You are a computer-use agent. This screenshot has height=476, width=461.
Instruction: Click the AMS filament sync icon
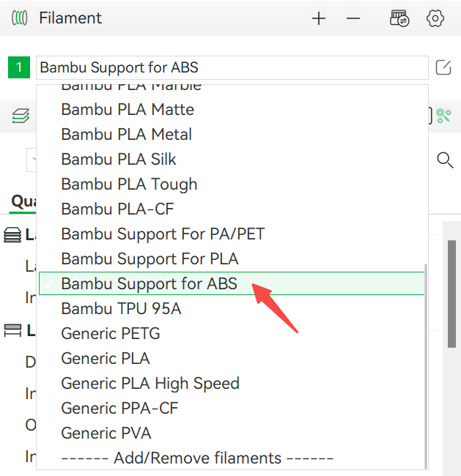(x=399, y=18)
